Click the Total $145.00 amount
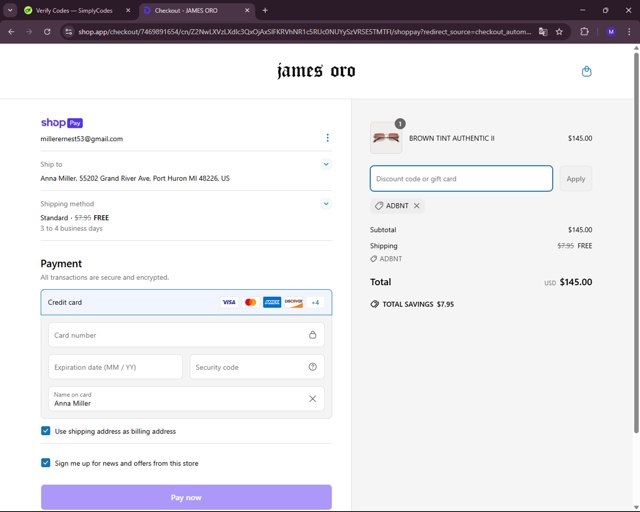 [x=576, y=282]
